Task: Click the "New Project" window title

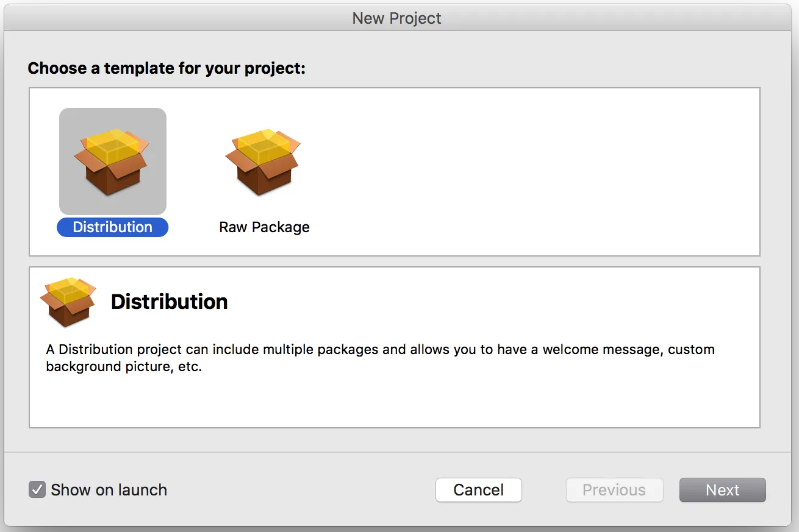Action: [396, 18]
